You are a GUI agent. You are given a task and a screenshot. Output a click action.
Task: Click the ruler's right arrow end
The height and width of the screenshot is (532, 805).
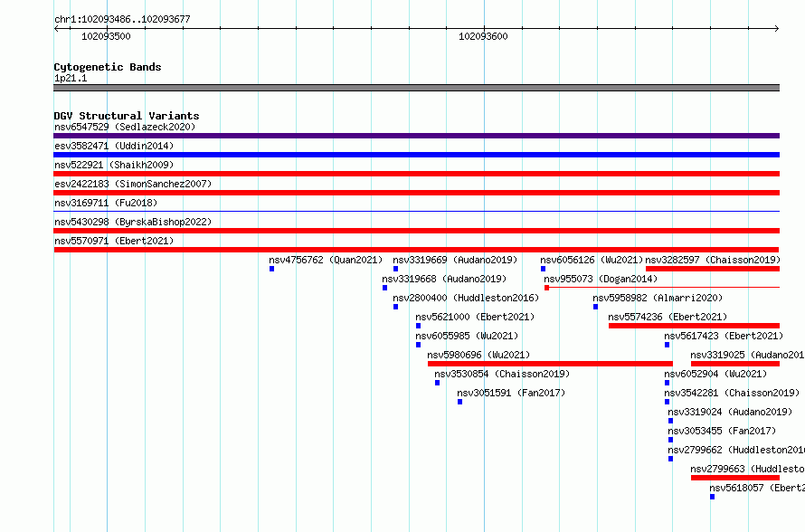pyautogui.click(x=777, y=29)
